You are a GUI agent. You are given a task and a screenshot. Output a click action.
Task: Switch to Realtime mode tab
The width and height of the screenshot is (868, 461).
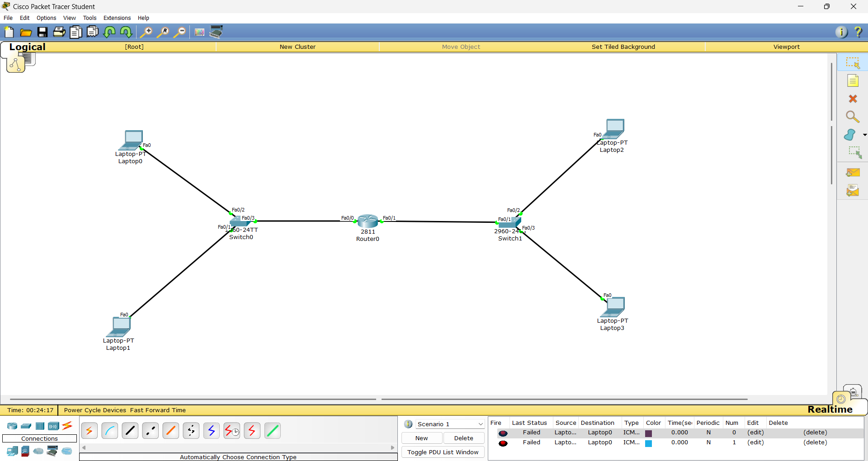tap(830, 409)
